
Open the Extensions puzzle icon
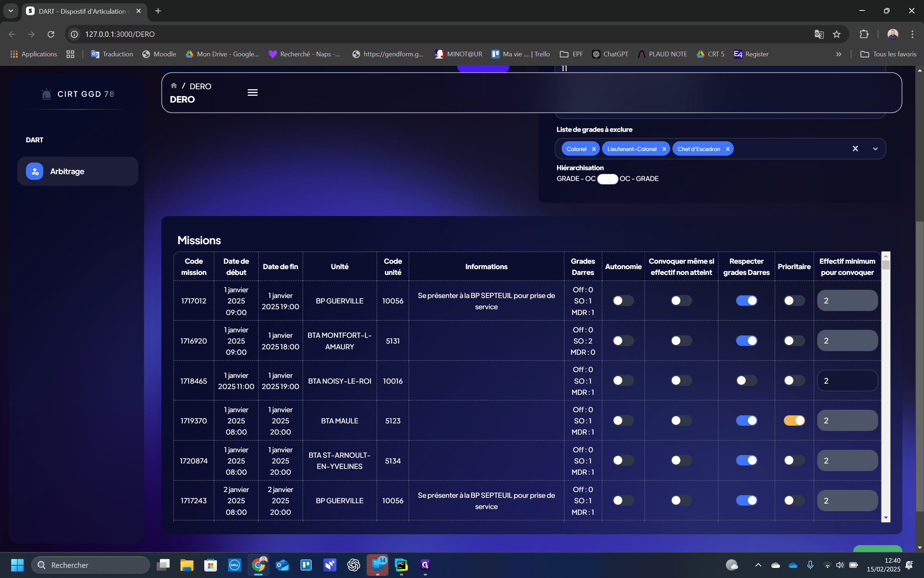pos(864,34)
